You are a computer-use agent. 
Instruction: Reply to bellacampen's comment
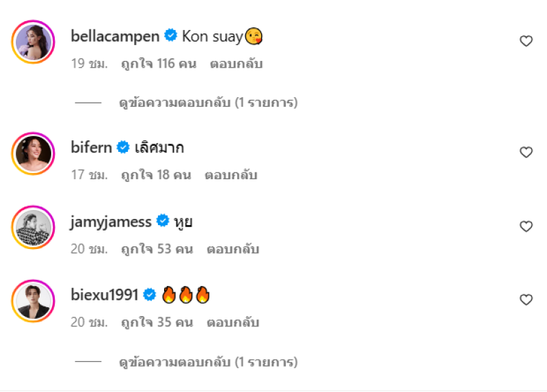(x=237, y=64)
